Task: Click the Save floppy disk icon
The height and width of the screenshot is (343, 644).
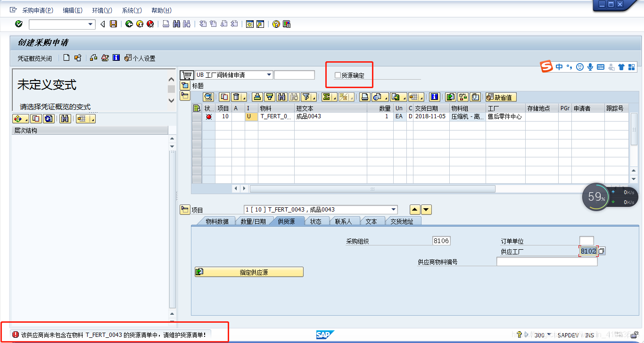Action: (x=113, y=24)
